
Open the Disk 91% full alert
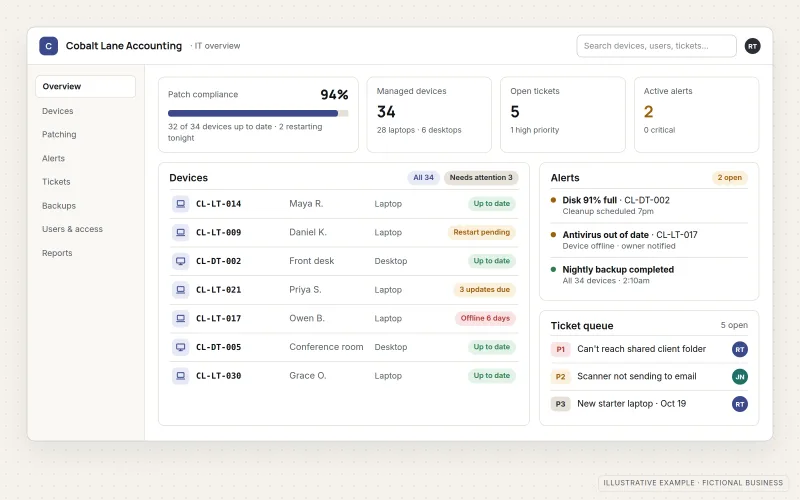649,206
